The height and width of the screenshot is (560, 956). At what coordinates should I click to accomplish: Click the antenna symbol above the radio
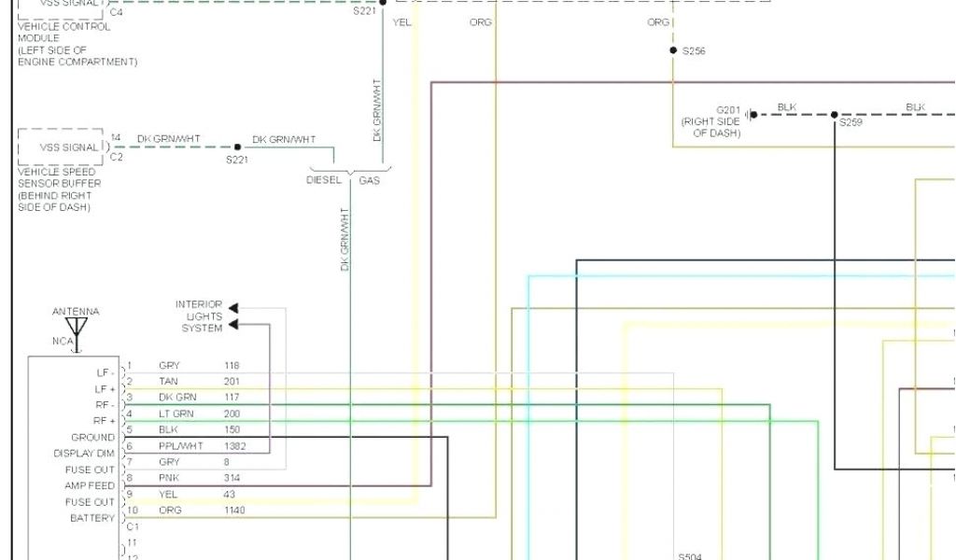click(76, 328)
